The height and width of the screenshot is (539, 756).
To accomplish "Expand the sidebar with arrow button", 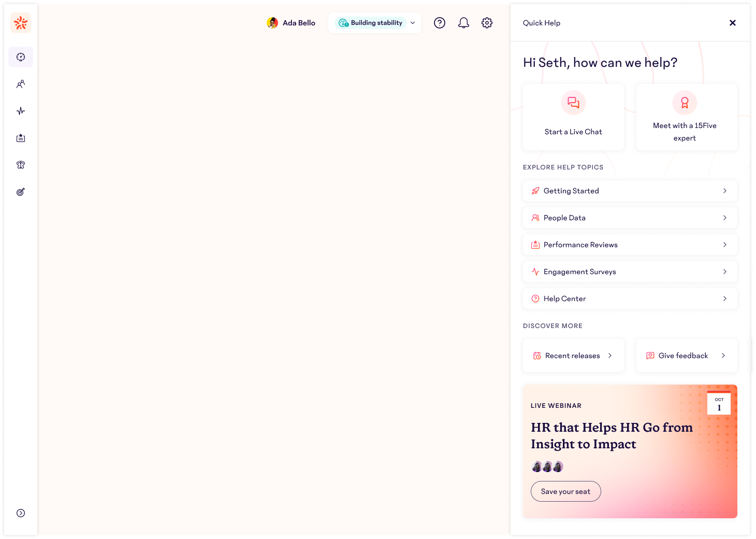I will pos(21,513).
